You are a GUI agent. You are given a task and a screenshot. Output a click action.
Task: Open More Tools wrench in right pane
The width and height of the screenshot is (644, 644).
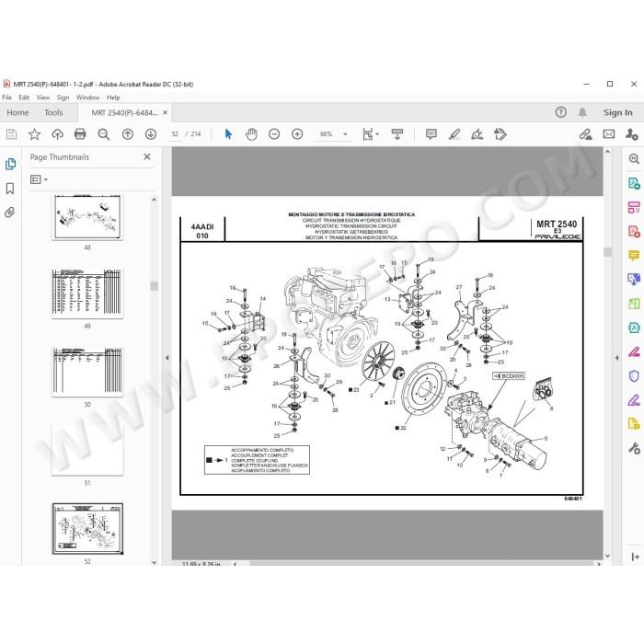coord(634,448)
